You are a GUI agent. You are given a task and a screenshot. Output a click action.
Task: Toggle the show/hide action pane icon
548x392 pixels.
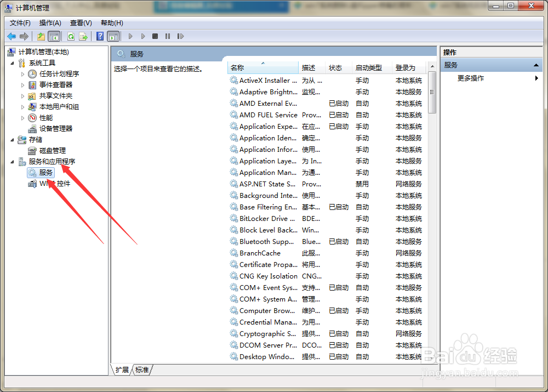tap(113, 36)
